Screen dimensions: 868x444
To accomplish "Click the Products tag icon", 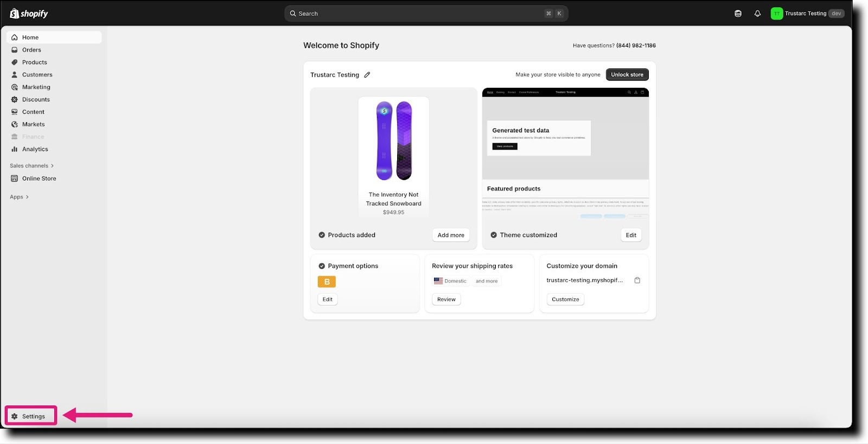I will click(15, 62).
